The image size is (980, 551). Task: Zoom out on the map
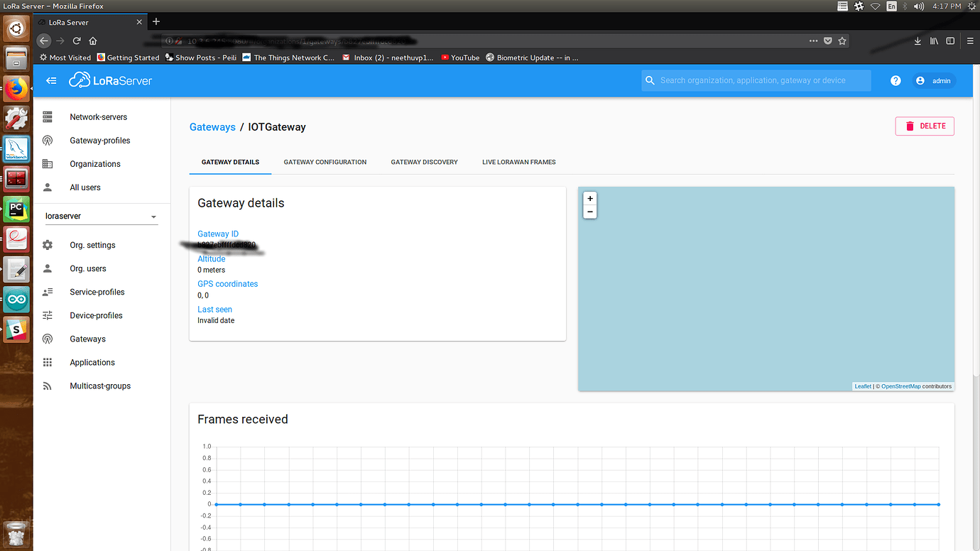coord(590,212)
